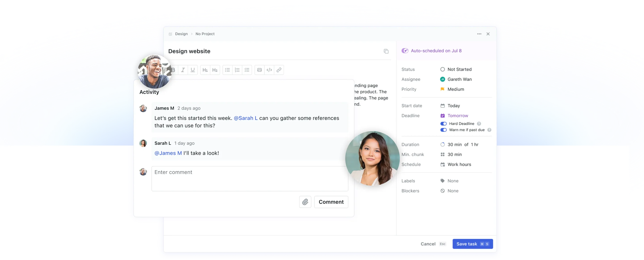Viewport: 644px width, 260px height.
Task: Insert a hyperlink in the description
Action: [279, 70]
